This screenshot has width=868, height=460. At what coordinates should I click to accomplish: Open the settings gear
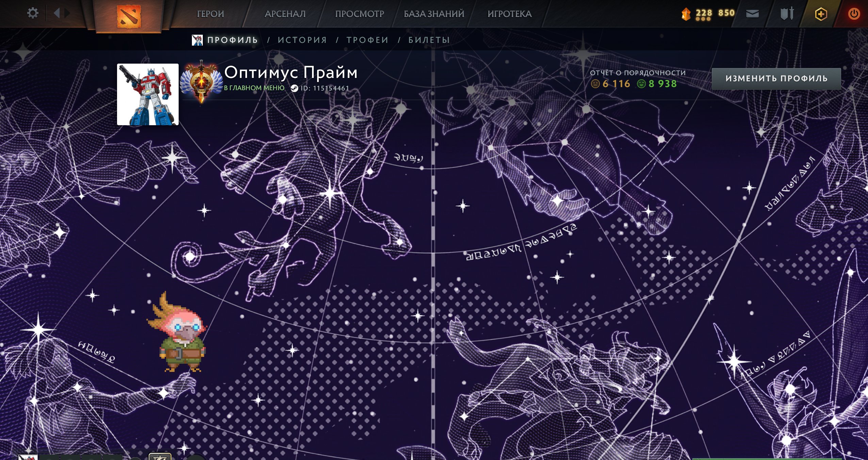[33, 13]
